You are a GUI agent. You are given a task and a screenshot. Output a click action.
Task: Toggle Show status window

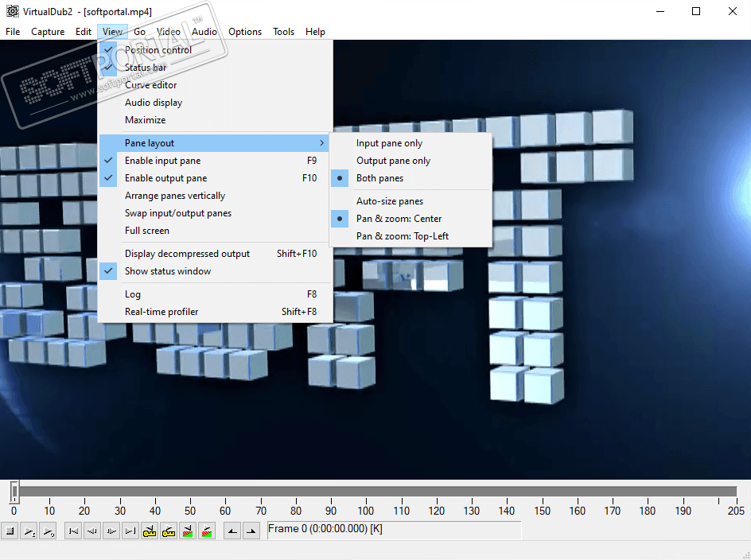point(215,271)
